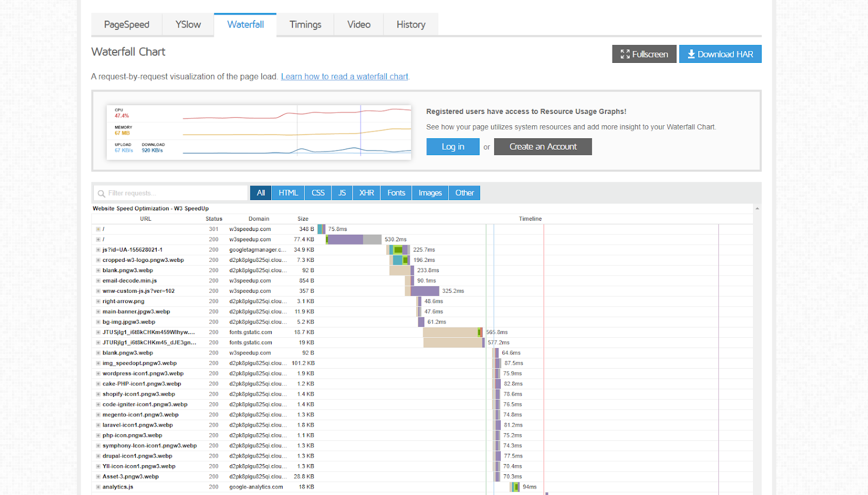Download the HAR file
868x495 pixels.
click(x=720, y=54)
